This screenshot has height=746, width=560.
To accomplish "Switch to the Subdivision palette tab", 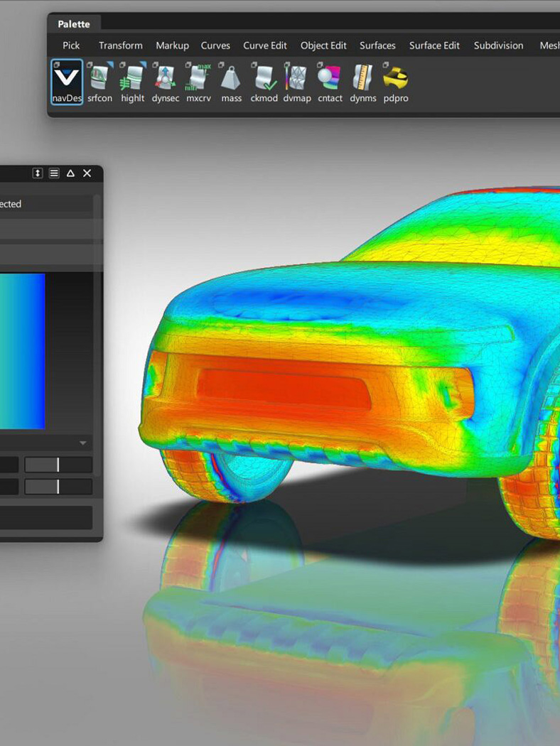I will (x=498, y=45).
